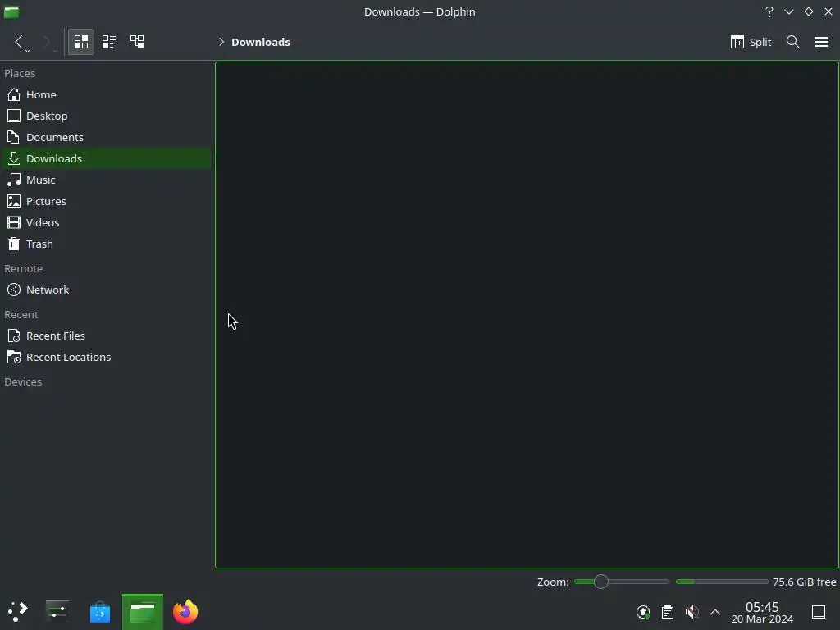Image resolution: width=840 pixels, height=630 pixels.
Task: Open Pictures in Places
Action: click(x=107, y=202)
